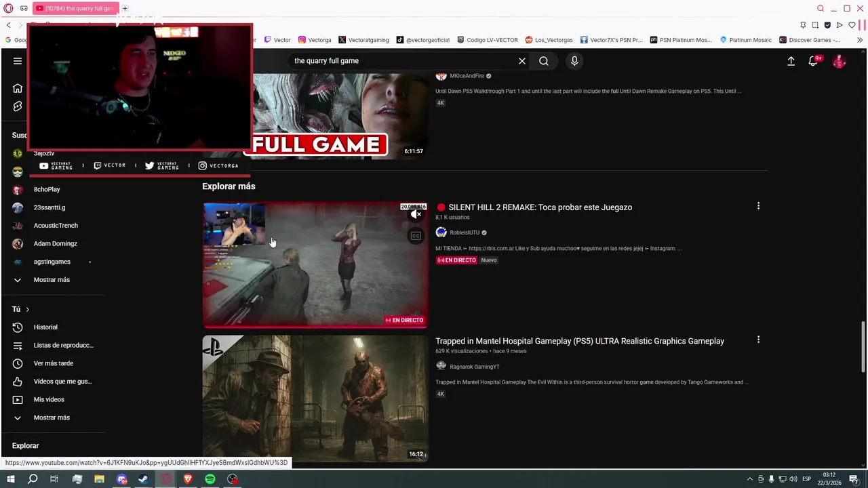Open the Create upload icon
Screen dimensions: 868x488
(791, 61)
